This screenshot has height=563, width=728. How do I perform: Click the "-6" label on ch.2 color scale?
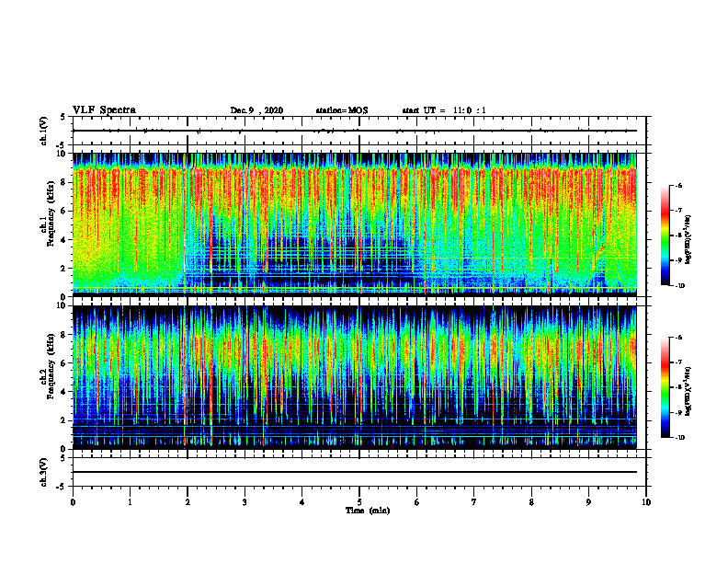tap(678, 338)
